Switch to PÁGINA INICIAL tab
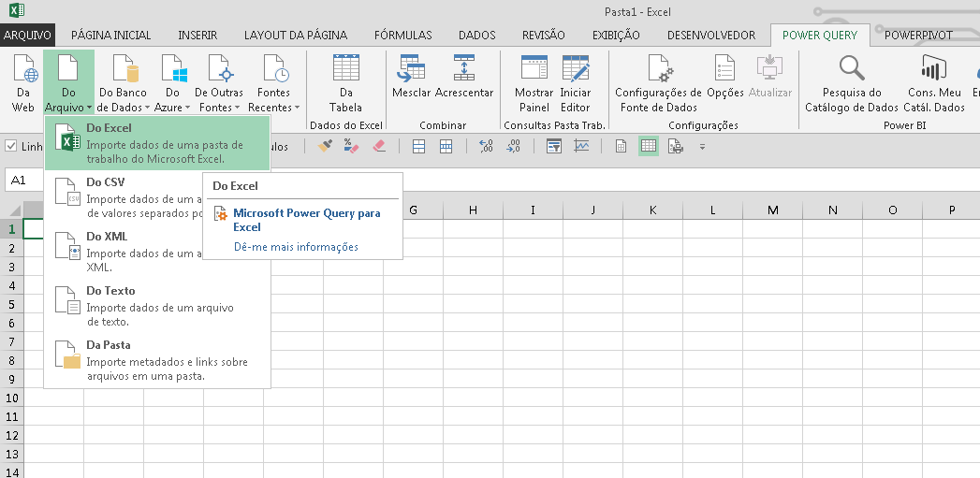 coord(111,35)
